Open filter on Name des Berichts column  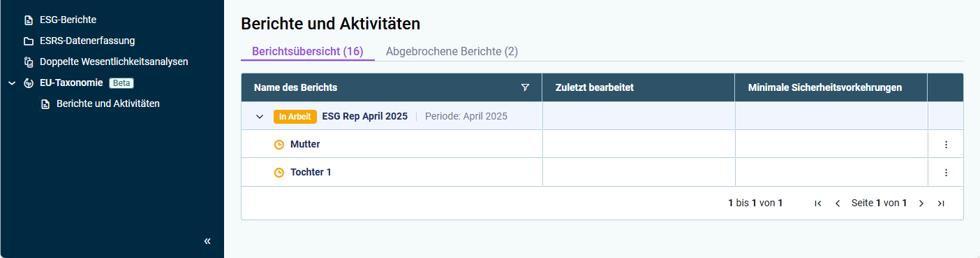pyautogui.click(x=526, y=87)
